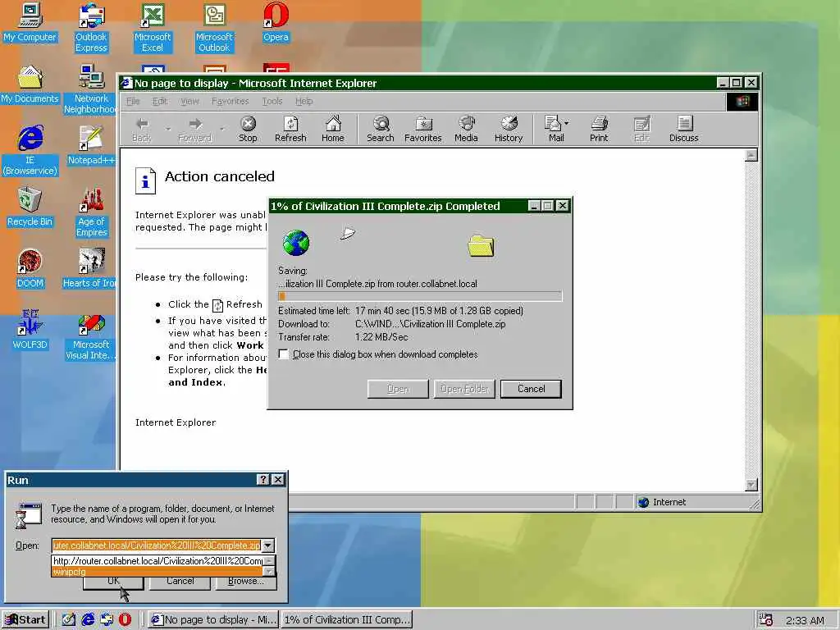Click Browse... in the Run dialog
Screen dimensions: 840x630
tap(246, 581)
